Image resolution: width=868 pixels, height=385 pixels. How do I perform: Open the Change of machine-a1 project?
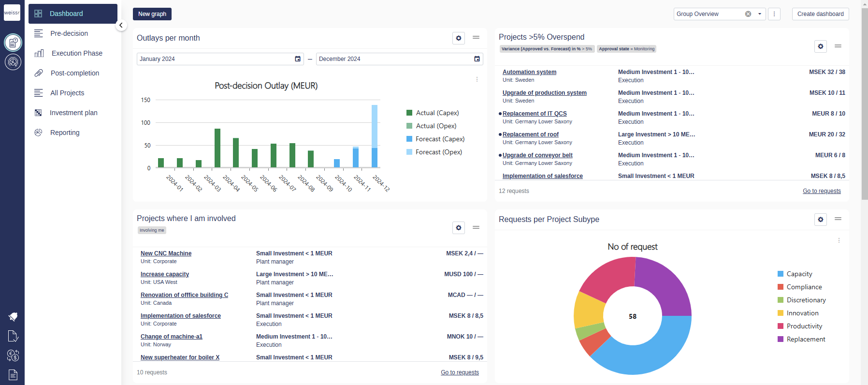coord(172,337)
